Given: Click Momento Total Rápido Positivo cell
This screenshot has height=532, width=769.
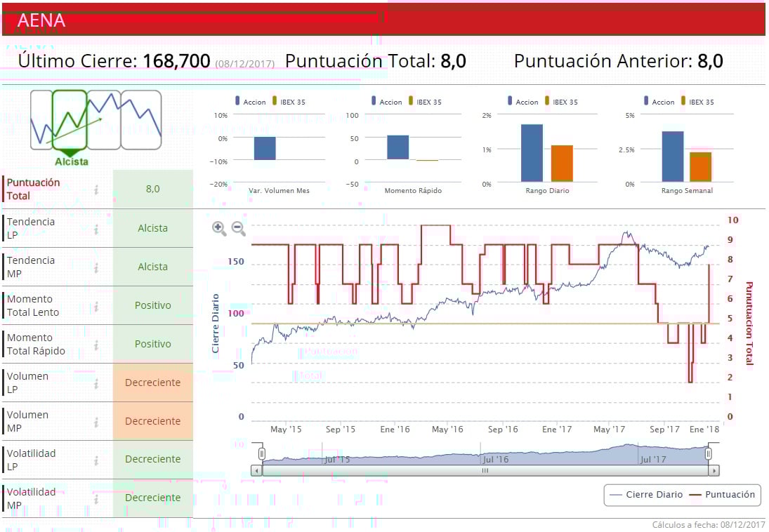Looking at the screenshot, I should click(153, 344).
